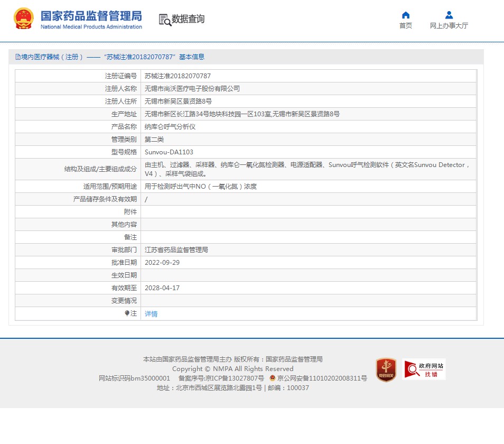Click registration number value 苏械注准20182070787 in table
Image resolution: width=504 pixels, height=444 pixels.
[x=178, y=76]
